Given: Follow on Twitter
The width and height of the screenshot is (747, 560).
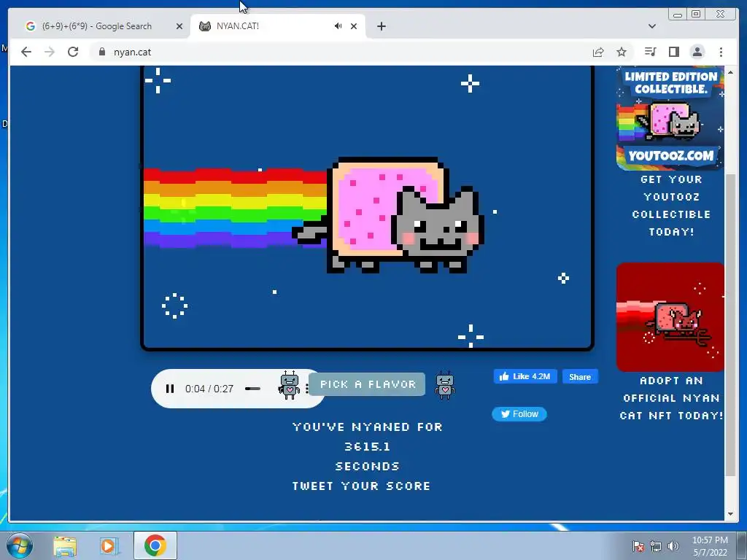Looking at the screenshot, I should [x=519, y=414].
